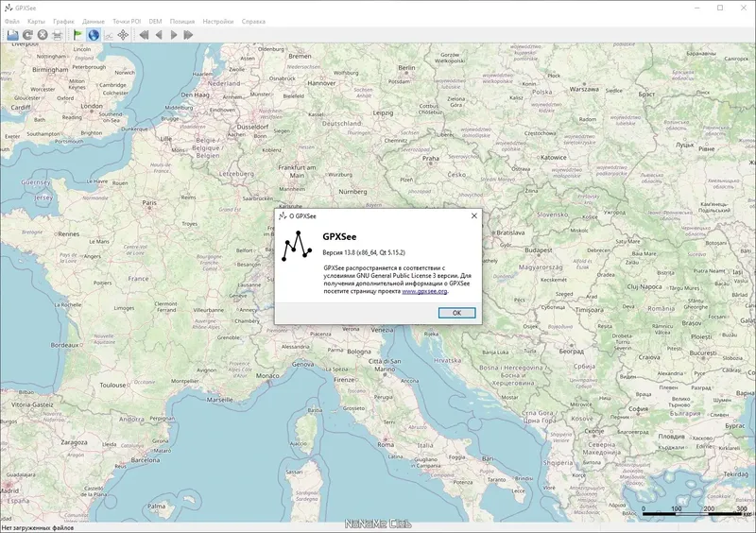Click the GPXSee icon in main title bar
This screenshot has height=533, width=756.
[x=9, y=8]
